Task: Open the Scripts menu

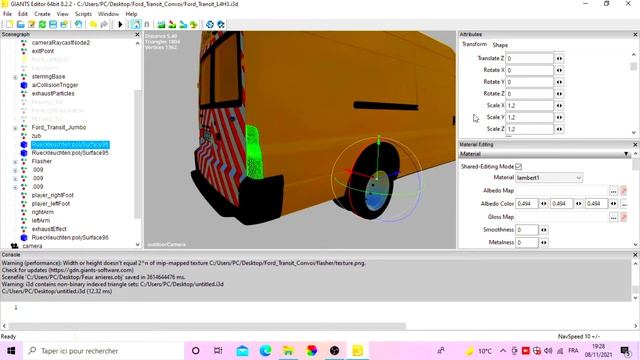Action: click(83, 14)
